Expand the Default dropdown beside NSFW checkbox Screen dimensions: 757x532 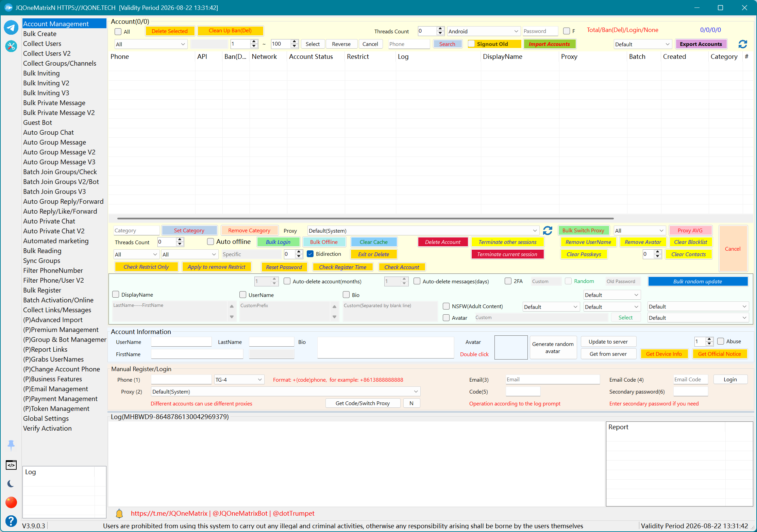[551, 307]
